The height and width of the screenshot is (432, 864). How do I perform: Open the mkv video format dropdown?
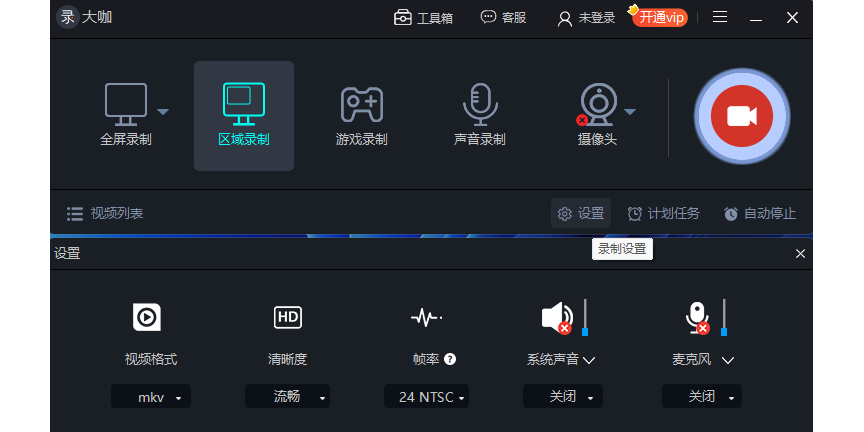pyautogui.click(x=151, y=396)
